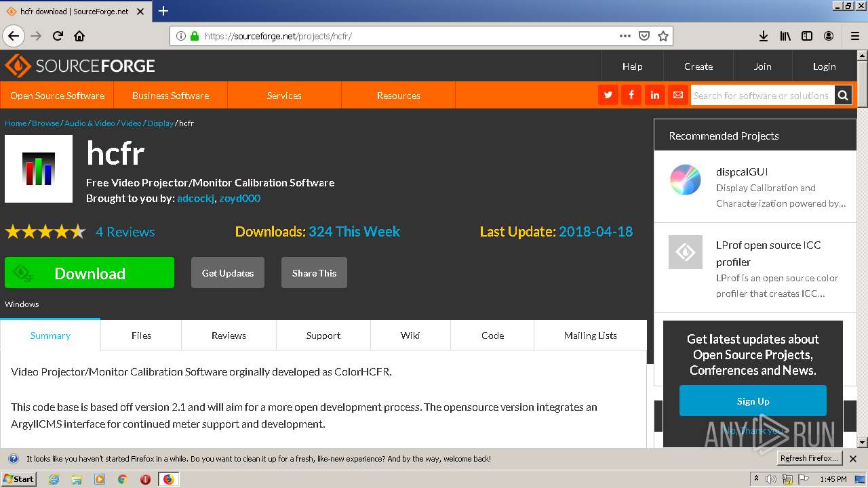The height and width of the screenshot is (488, 868).
Task: Click the Refresh Firefox button
Action: [809, 459]
